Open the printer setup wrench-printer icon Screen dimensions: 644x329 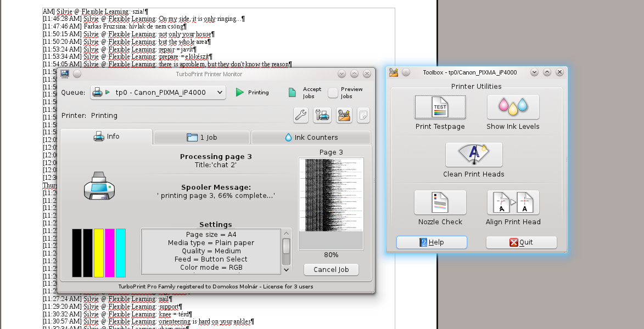[x=322, y=115]
